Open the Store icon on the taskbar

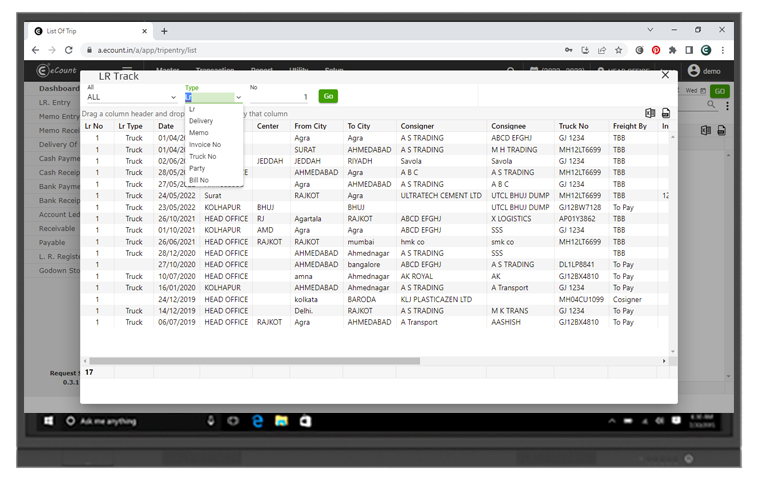tap(305, 421)
